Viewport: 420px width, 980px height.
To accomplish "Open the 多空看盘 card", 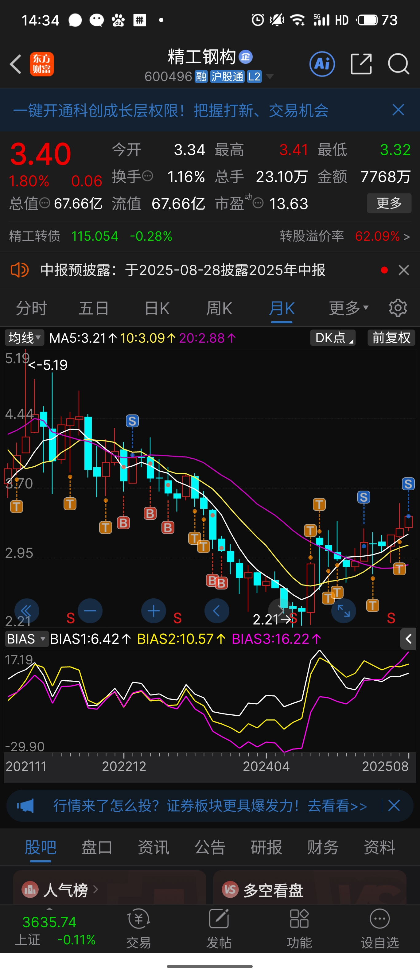I will [x=310, y=887].
